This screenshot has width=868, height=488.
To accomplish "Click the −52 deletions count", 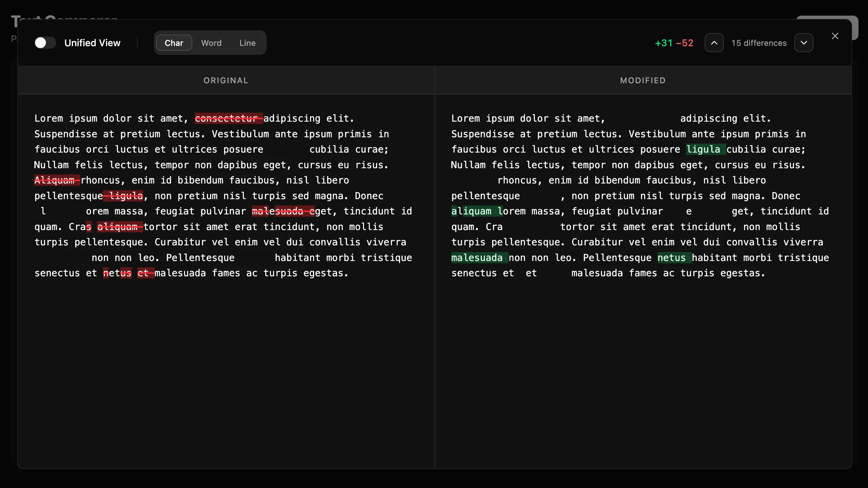I will pyautogui.click(x=685, y=43).
